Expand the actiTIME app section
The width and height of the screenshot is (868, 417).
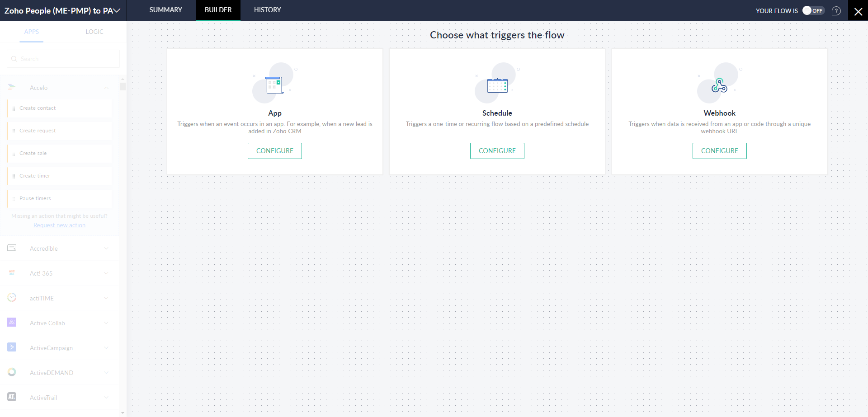pos(106,298)
